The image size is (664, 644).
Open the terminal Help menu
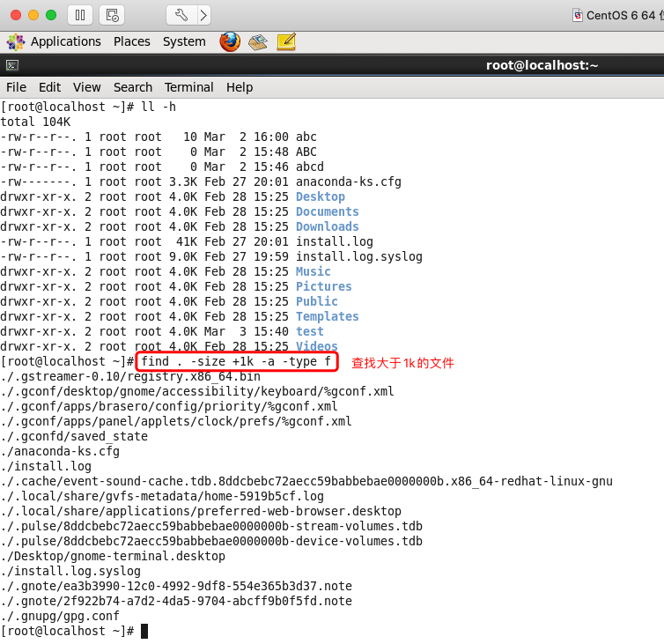pyautogui.click(x=240, y=87)
